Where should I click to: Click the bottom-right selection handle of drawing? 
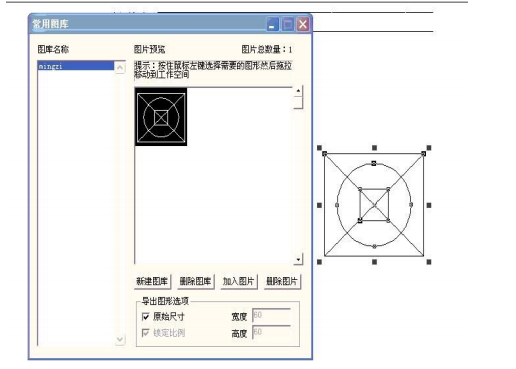point(429,262)
